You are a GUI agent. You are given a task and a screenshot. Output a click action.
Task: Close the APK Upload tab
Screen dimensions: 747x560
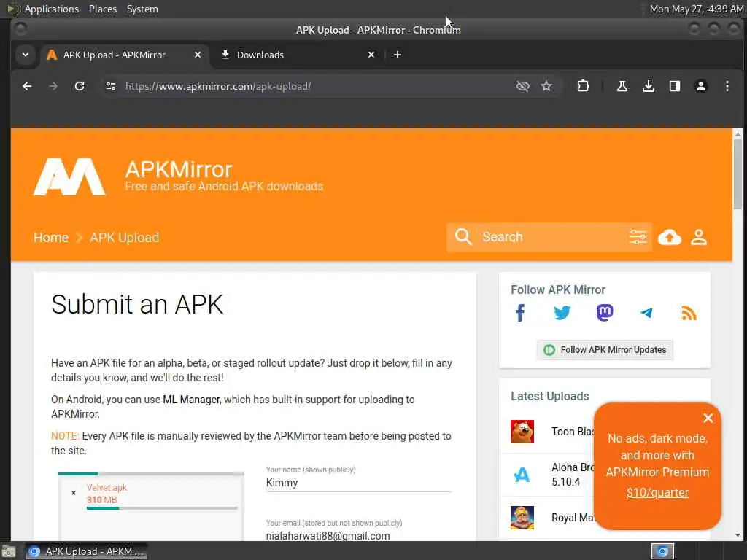coord(198,55)
